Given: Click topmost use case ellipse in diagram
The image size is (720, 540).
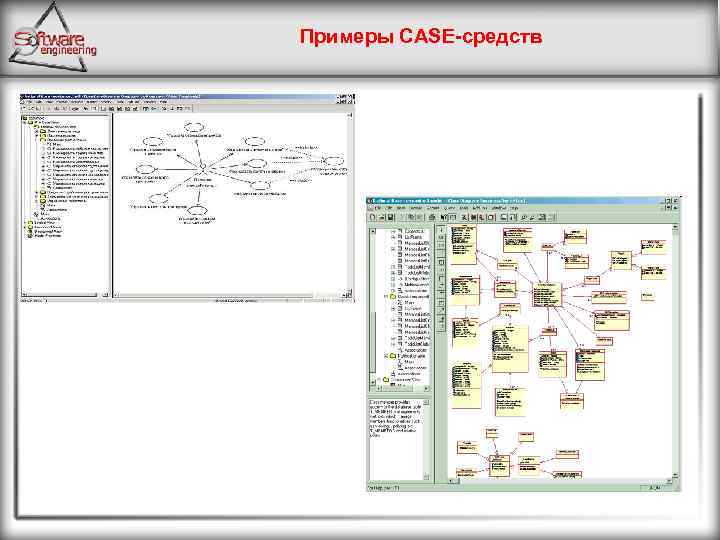Looking at the screenshot, I should point(194,127).
